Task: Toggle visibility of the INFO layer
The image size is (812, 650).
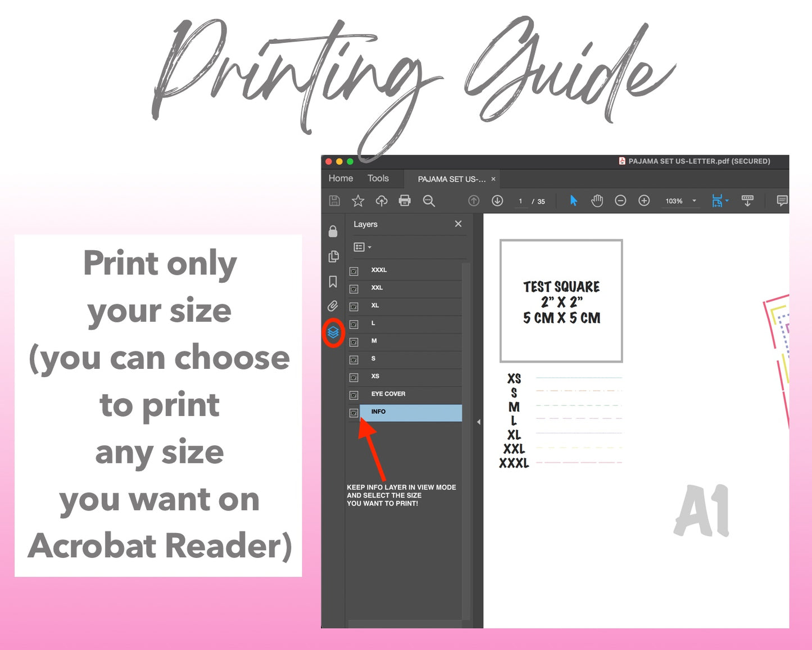Action: [354, 413]
